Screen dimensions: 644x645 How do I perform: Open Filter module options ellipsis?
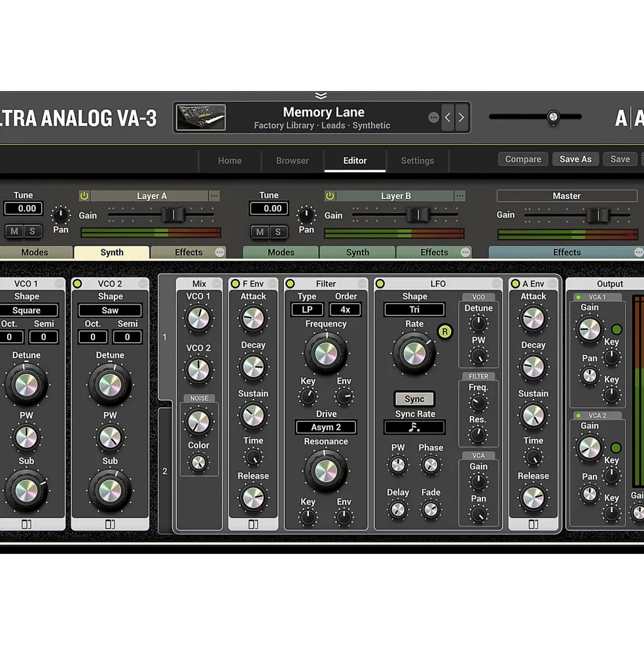pos(361,284)
